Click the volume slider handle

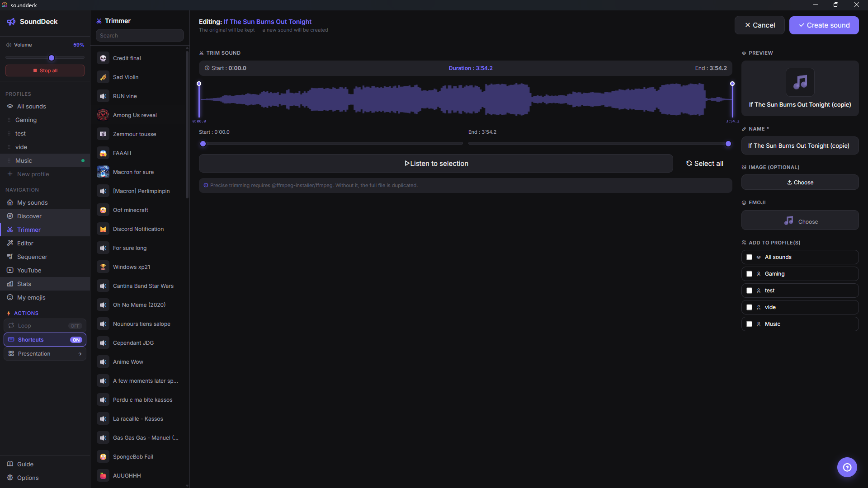coord(52,58)
